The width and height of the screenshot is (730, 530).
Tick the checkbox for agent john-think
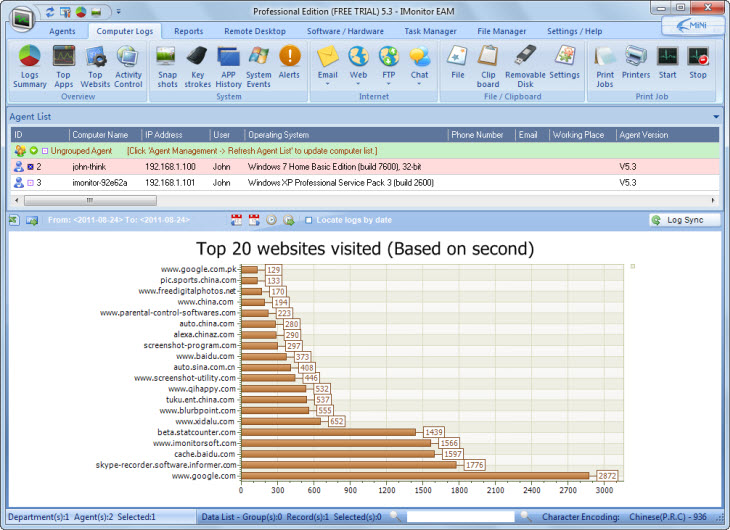(31, 167)
